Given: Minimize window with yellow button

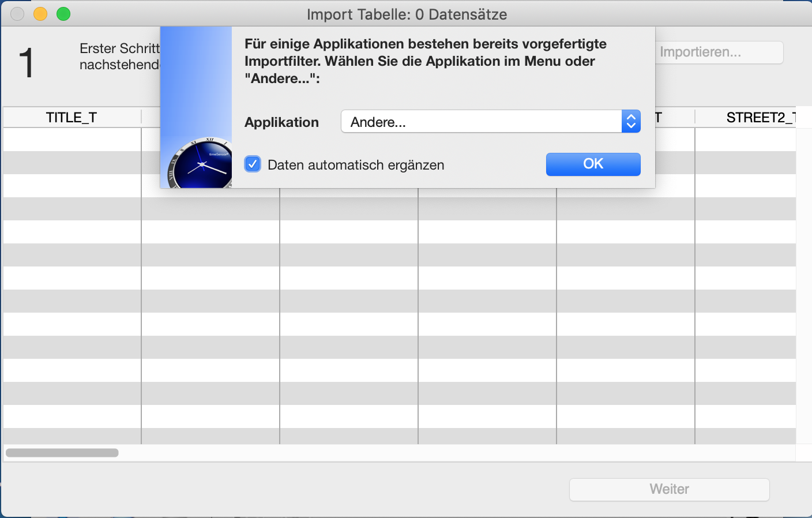Looking at the screenshot, I should click(40, 14).
